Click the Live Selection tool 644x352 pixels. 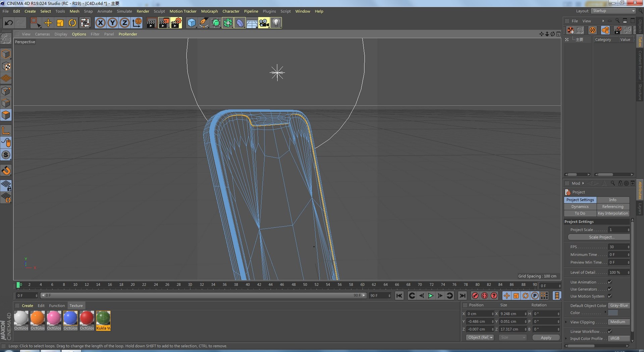click(36, 23)
